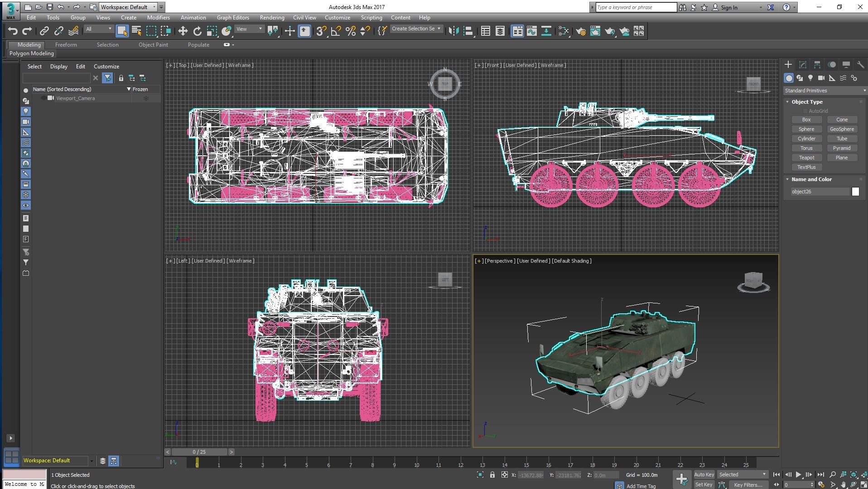Click the Play Animation button

click(x=799, y=475)
